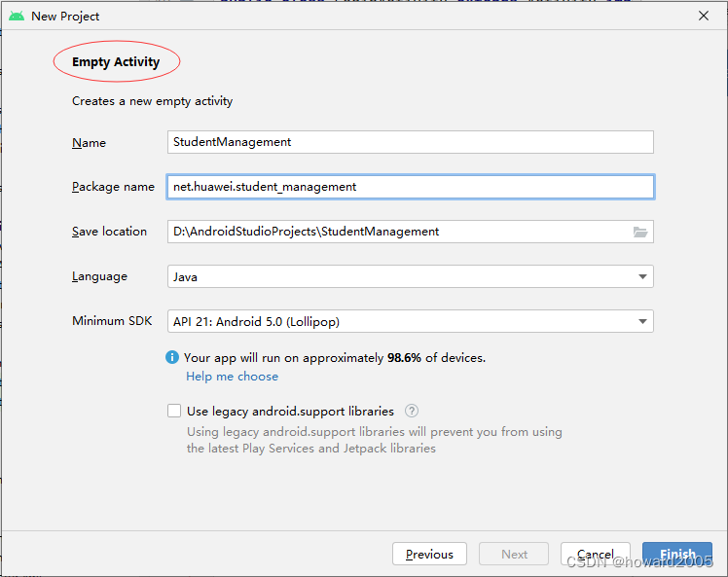Screen dimensions: 728x577
Task: Open the legacy libraries help question mark
Action: tap(412, 411)
